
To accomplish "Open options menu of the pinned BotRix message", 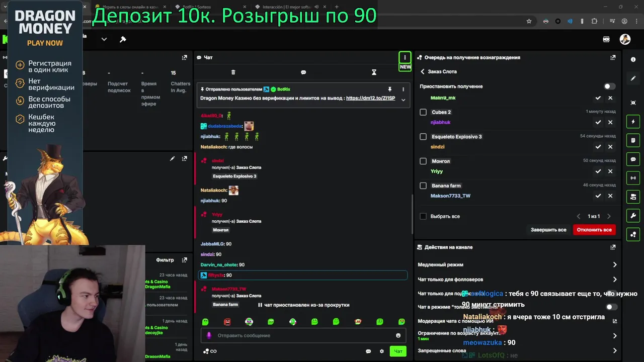I will point(403,89).
